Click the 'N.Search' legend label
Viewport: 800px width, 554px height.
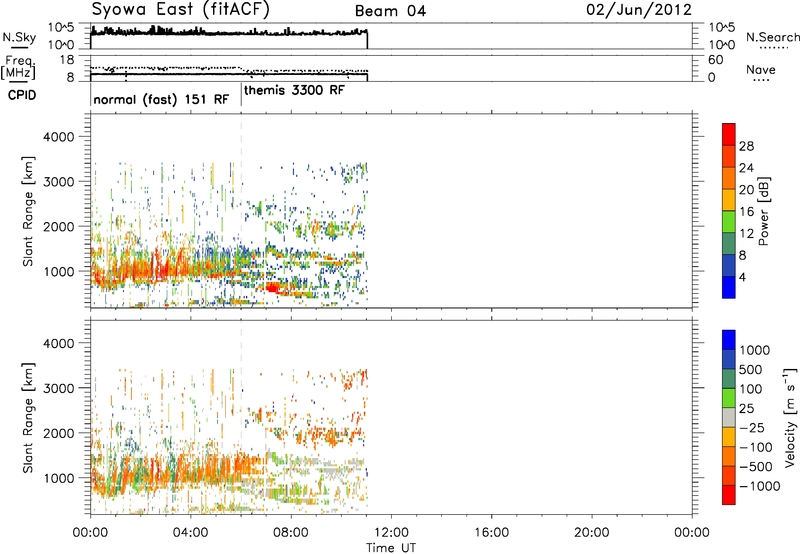tap(772, 37)
